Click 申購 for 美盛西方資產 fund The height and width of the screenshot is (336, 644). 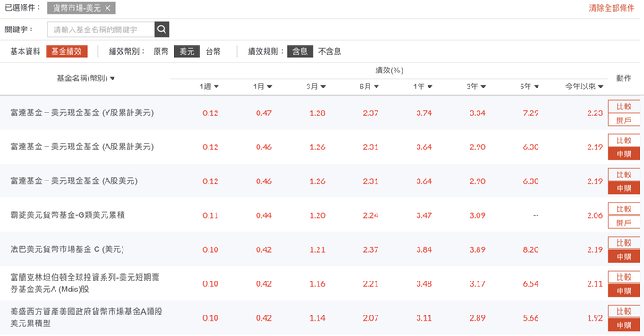coord(624,325)
